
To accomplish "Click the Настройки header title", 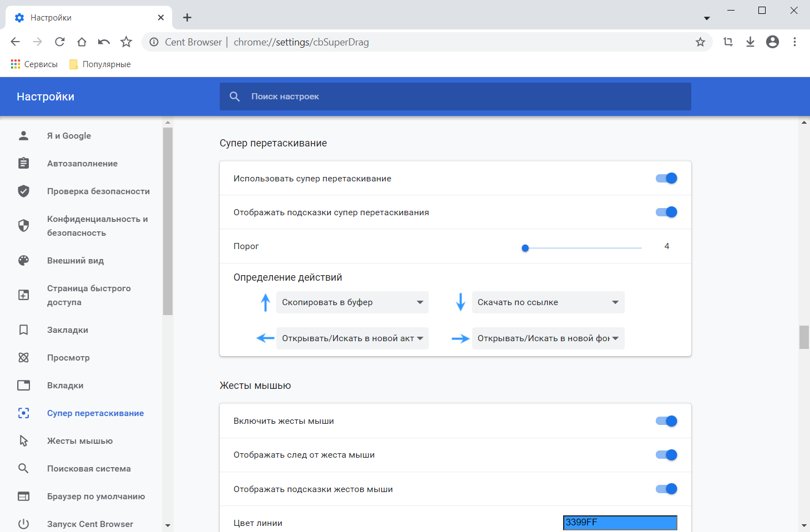I will tap(45, 97).
